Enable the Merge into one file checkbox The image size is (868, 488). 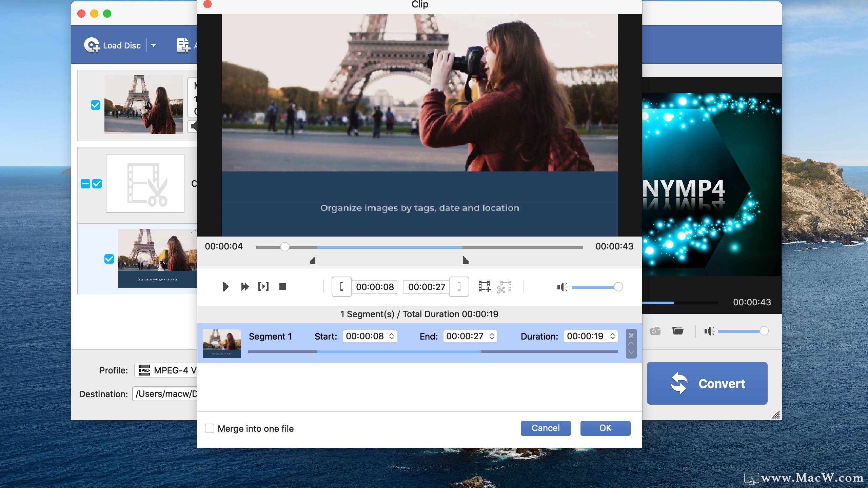coord(210,428)
